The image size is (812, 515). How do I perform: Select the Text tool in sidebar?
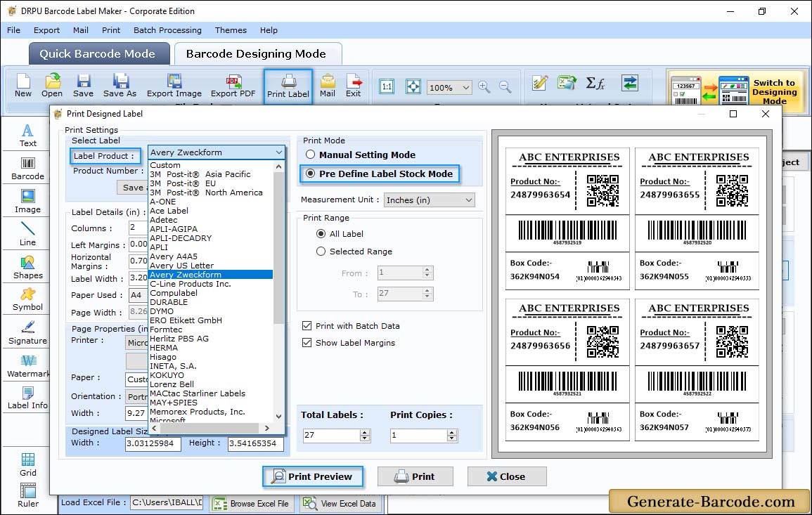click(27, 136)
